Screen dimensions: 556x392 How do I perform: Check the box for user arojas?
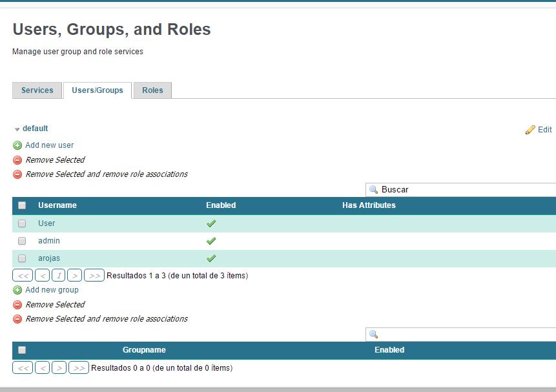pos(22,258)
